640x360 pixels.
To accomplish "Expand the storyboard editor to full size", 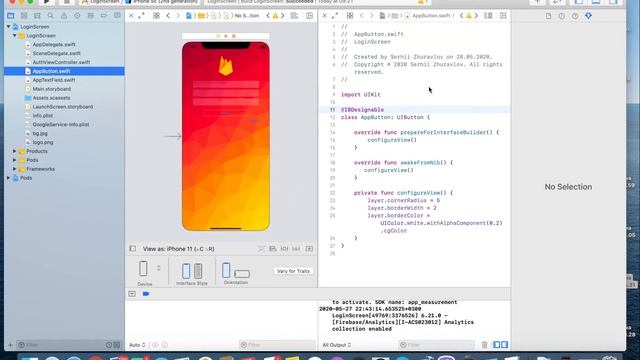I will (141, 16).
